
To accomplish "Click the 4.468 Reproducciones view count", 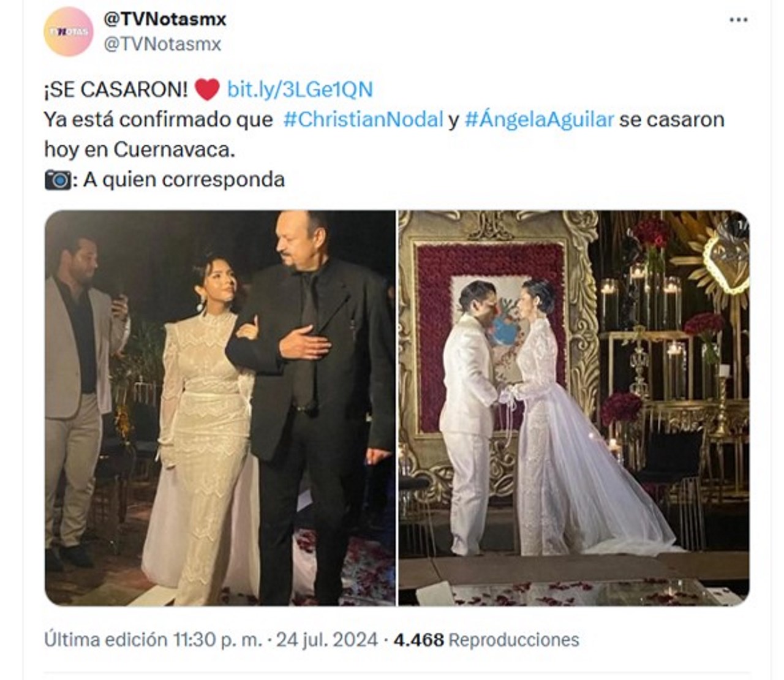I will tap(486, 640).
